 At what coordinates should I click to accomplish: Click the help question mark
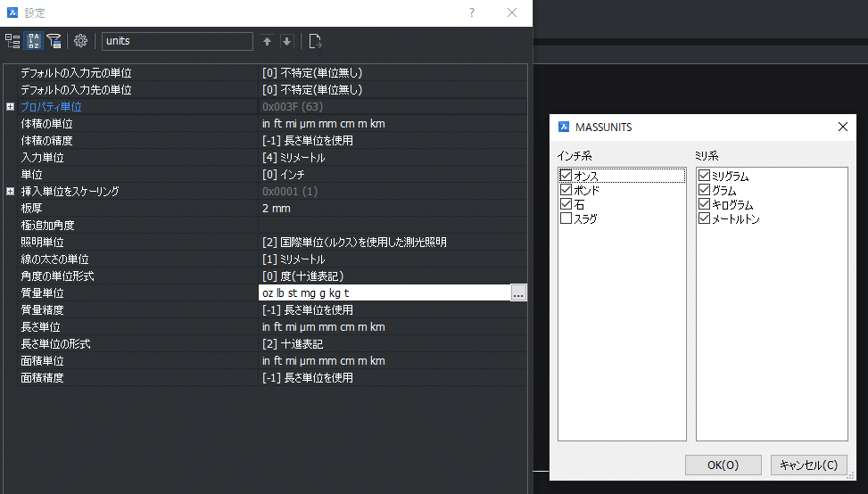tap(472, 12)
